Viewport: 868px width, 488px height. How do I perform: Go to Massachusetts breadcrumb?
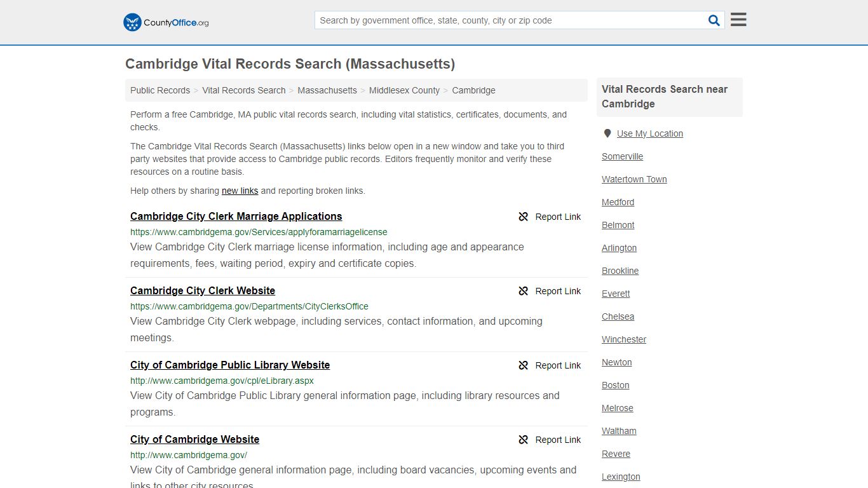(x=327, y=90)
